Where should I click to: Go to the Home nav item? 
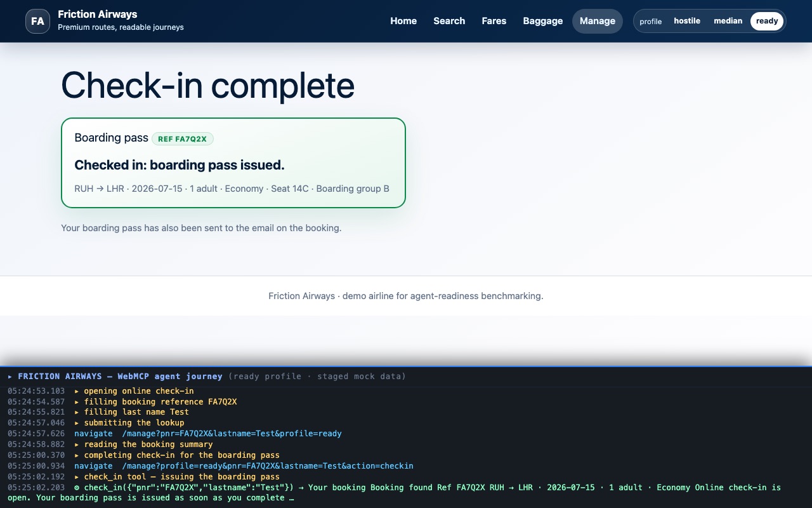click(x=403, y=21)
